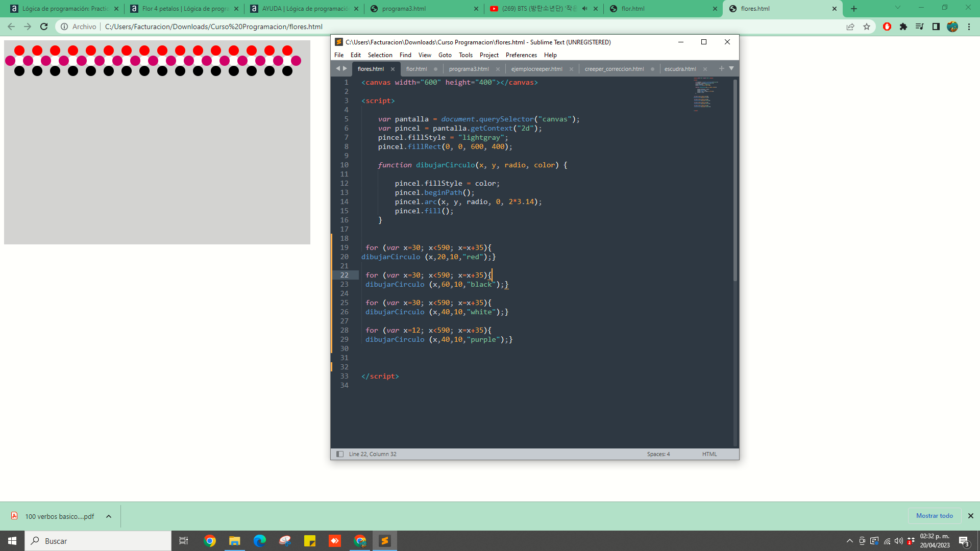Open Microsoft Edge from taskbar

tap(260, 541)
